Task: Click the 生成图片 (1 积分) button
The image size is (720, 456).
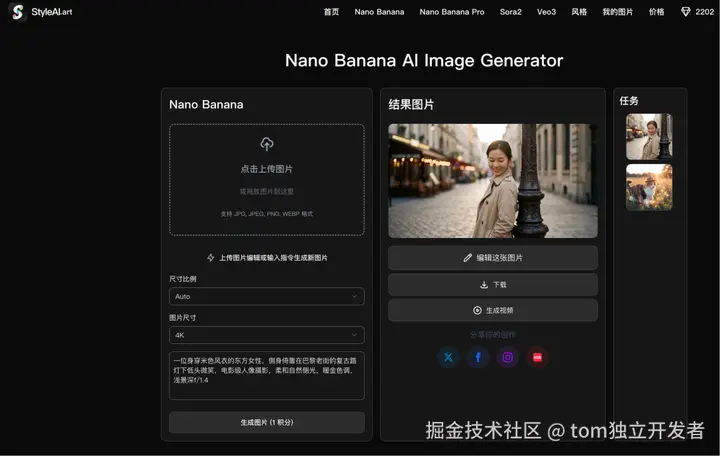Action: pyautogui.click(x=267, y=422)
